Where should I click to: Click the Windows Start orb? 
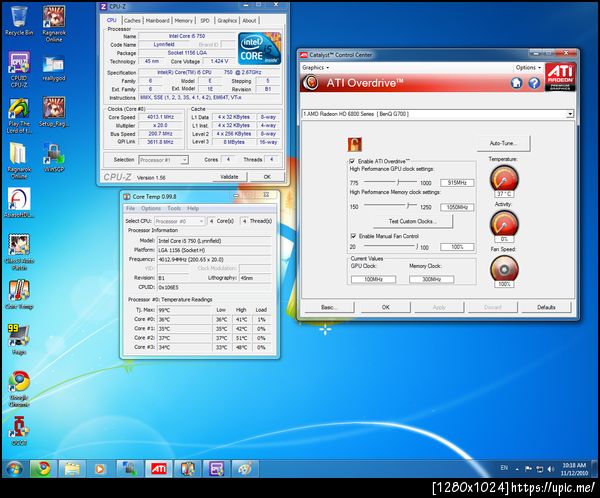coord(15,469)
